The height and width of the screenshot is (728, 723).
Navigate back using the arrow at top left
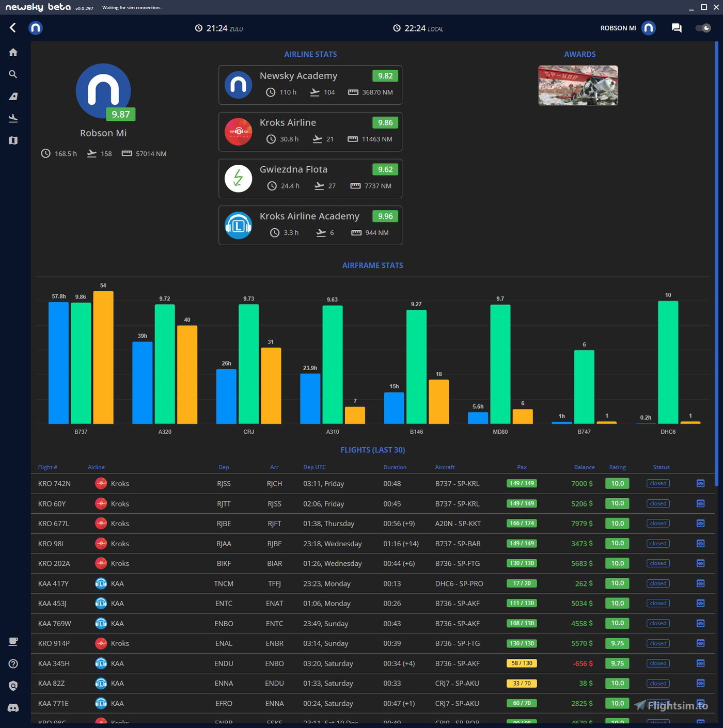(12, 28)
